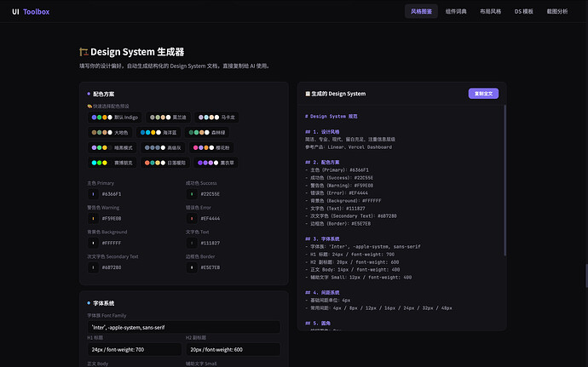The image size is (588, 367).
Task: Click the 复制全文 button
Action: pyautogui.click(x=483, y=94)
